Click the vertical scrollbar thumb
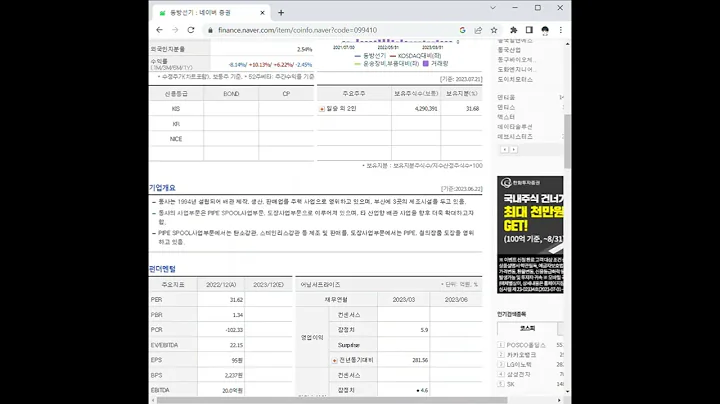The image size is (720, 404). tap(568, 141)
